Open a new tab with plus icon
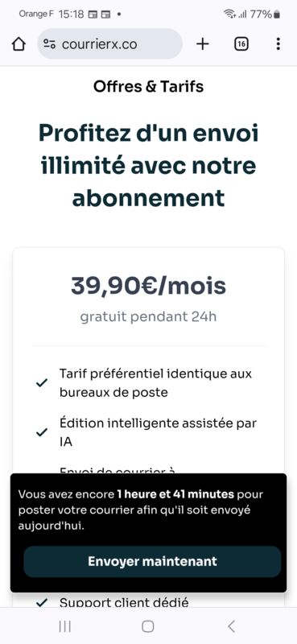The image size is (297, 644). pyautogui.click(x=203, y=44)
